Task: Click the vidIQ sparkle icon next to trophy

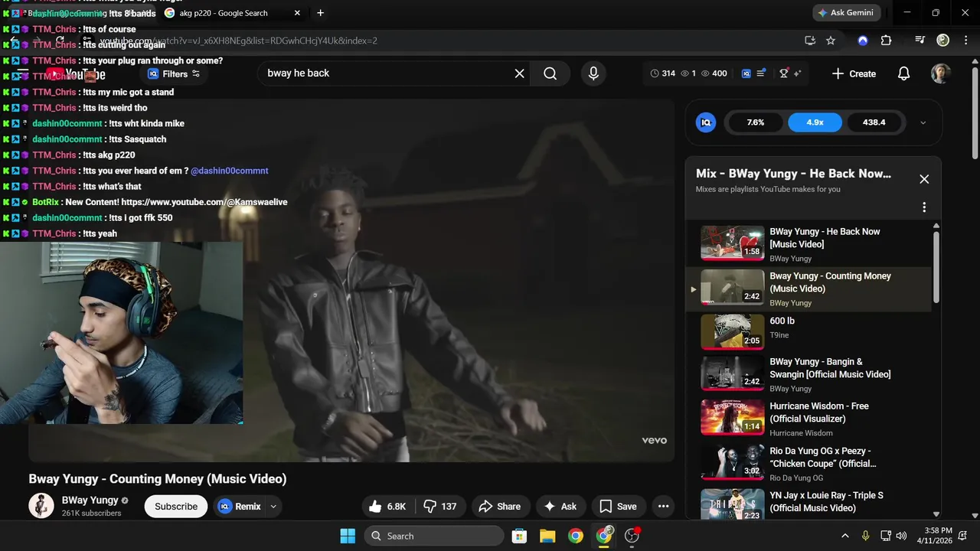Action: [x=797, y=73]
